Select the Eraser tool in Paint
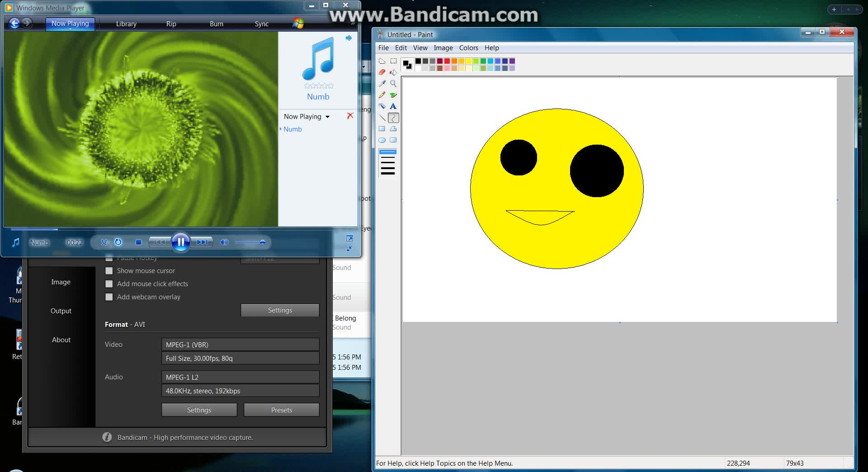 tap(382, 72)
